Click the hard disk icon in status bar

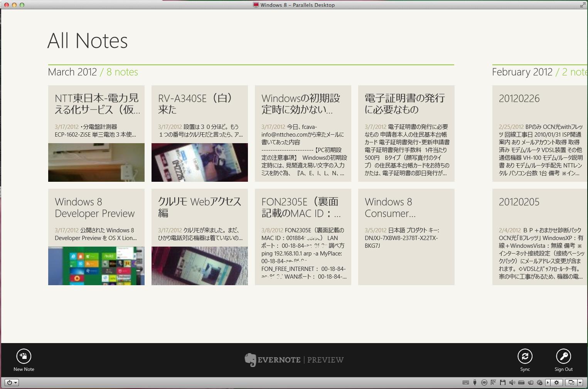click(x=521, y=382)
